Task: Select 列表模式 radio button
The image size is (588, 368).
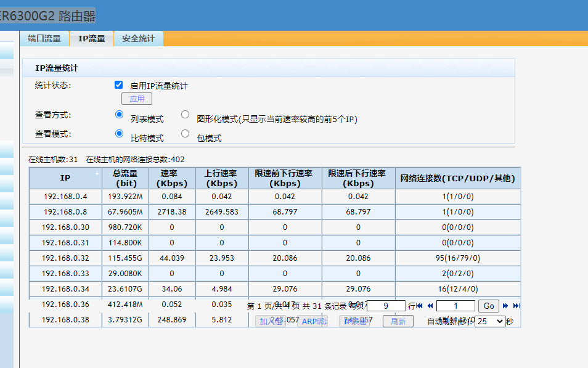Action: [120, 114]
